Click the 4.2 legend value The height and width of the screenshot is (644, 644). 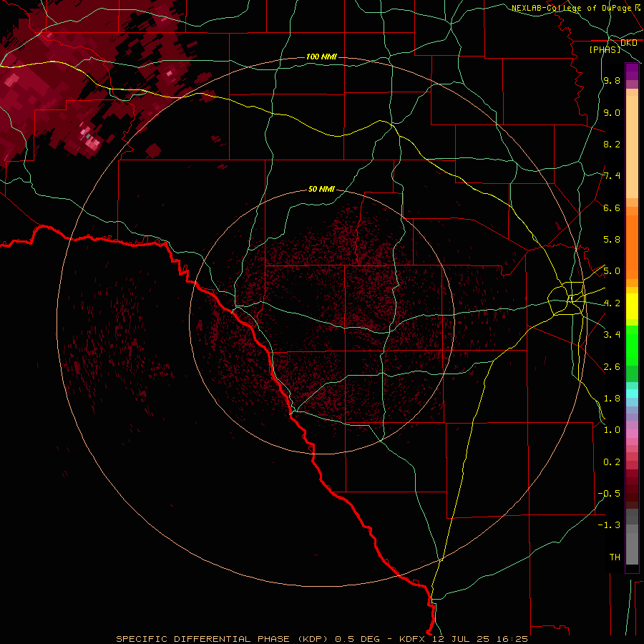tap(612, 303)
